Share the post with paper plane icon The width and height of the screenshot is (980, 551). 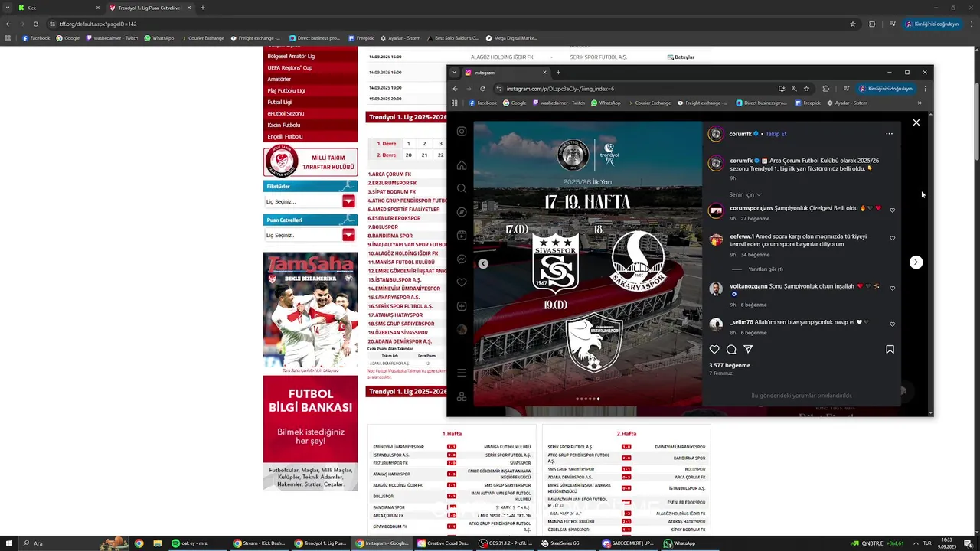click(748, 350)
